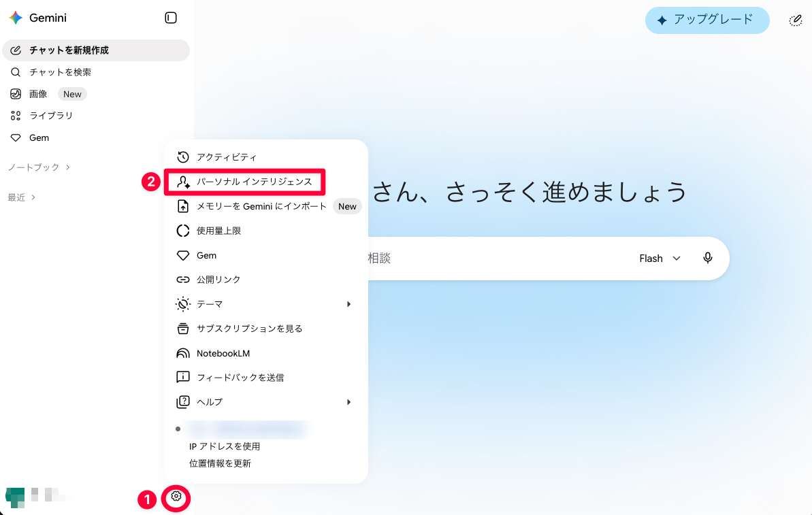The image size is (812, 515).
Task: Collapse the sidebar with the panel icon
Action: click(170, 18)
